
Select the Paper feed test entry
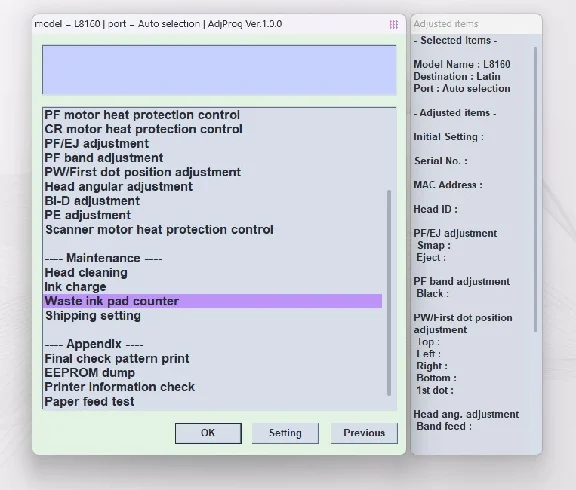point(89,401)
